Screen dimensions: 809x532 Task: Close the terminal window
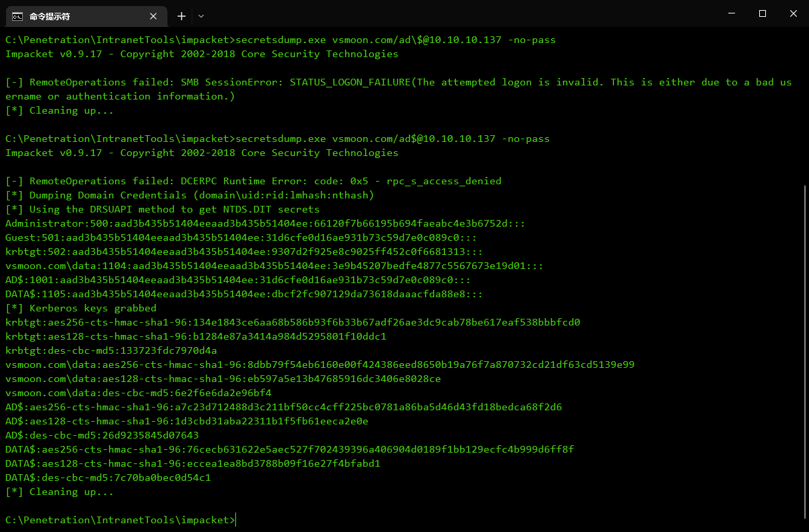[793, 13]
